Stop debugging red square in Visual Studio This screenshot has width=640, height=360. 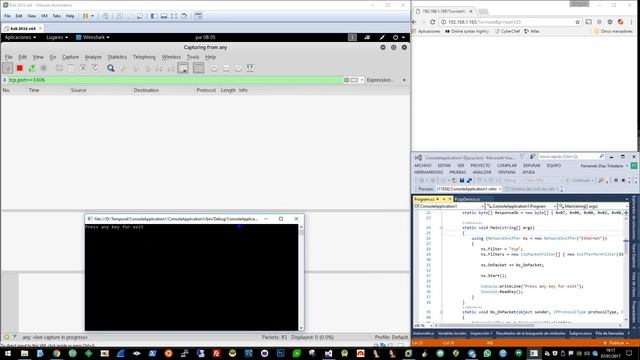624,180
